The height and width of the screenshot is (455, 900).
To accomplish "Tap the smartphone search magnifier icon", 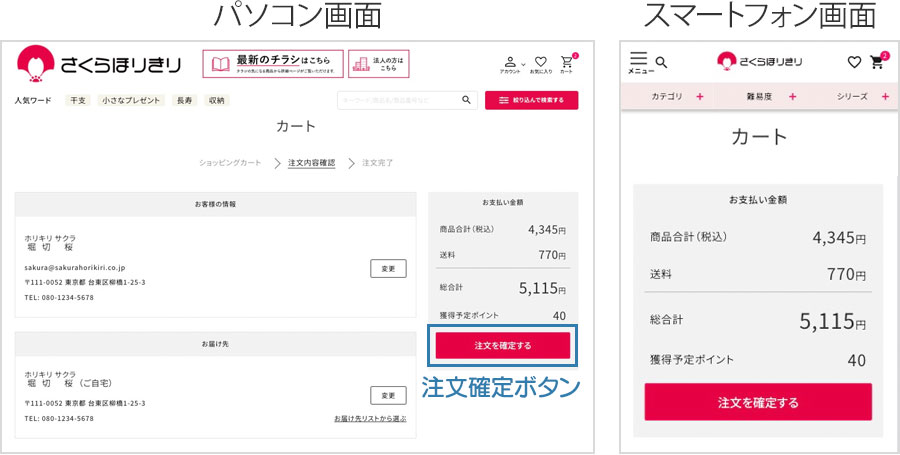I will click(661, 62).
